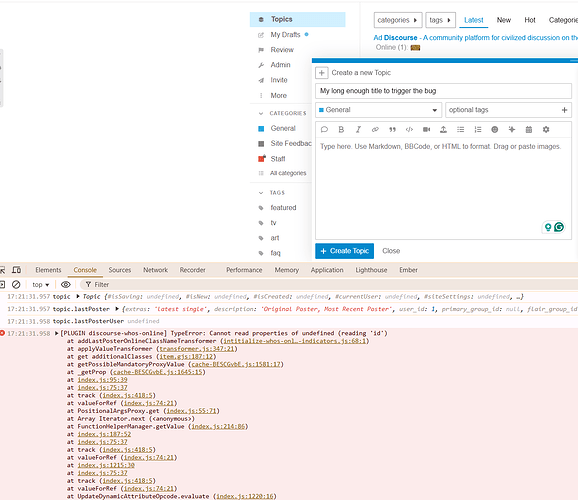Open the DevTools Recorder tab
Image resolution: width=578 pixels, height=500 pixels.
click(x=192, y=270)
